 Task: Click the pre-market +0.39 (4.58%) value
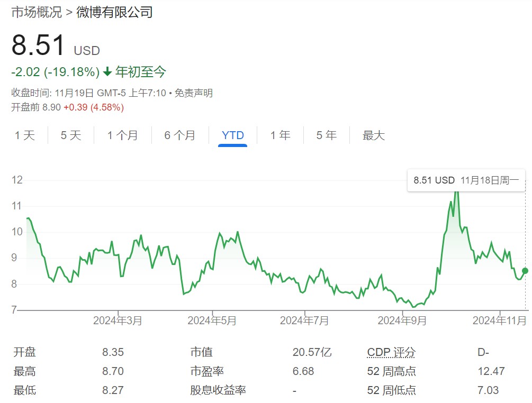coord(94,107)
